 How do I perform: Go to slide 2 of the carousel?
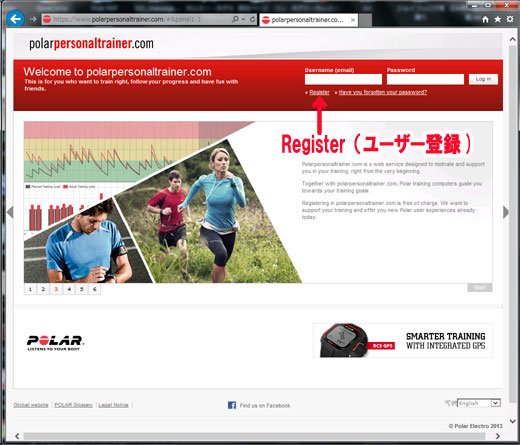tap(43, 289)
